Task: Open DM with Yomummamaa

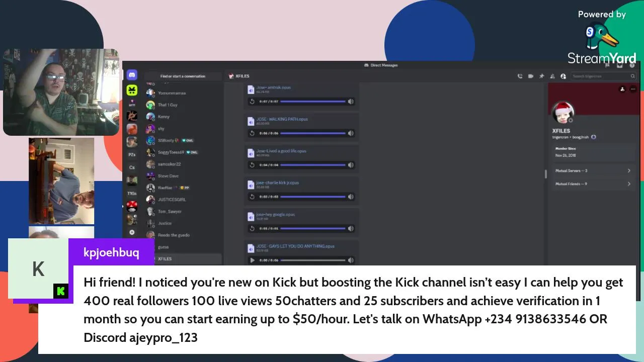Action: [x=183, y=93]
